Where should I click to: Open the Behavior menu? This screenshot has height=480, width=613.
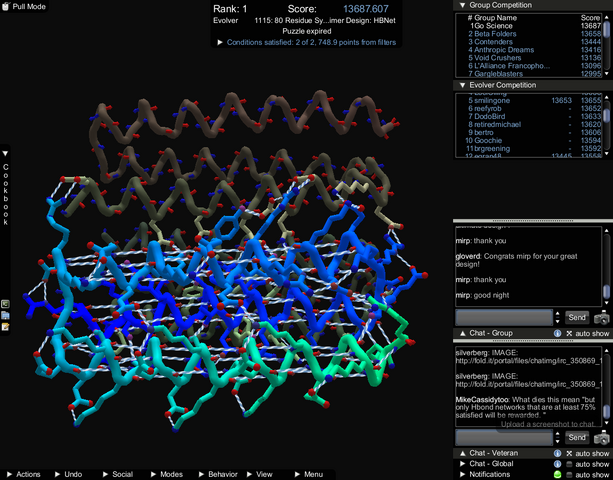pyautogui.click(x=218, y=474)
